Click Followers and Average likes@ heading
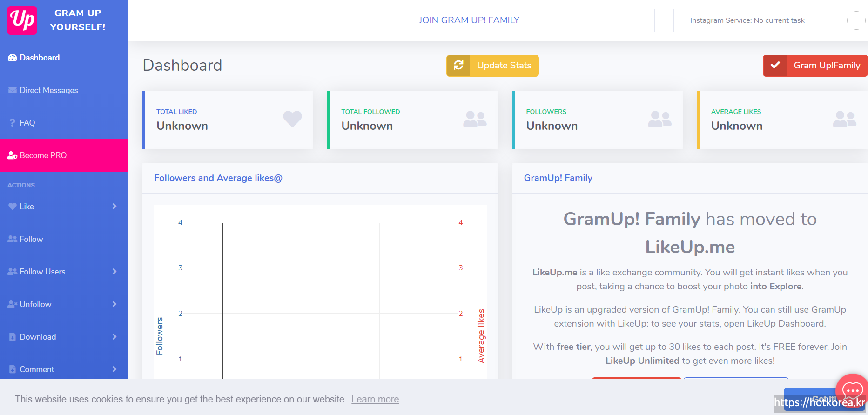The height and width of the screenshot is (415, 868). coord(218,178)
